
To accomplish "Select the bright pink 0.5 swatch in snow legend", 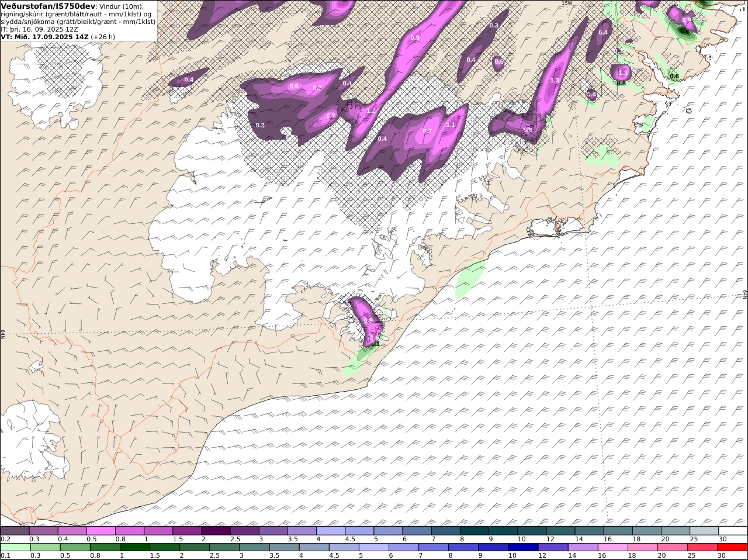I will coord(101,530).
